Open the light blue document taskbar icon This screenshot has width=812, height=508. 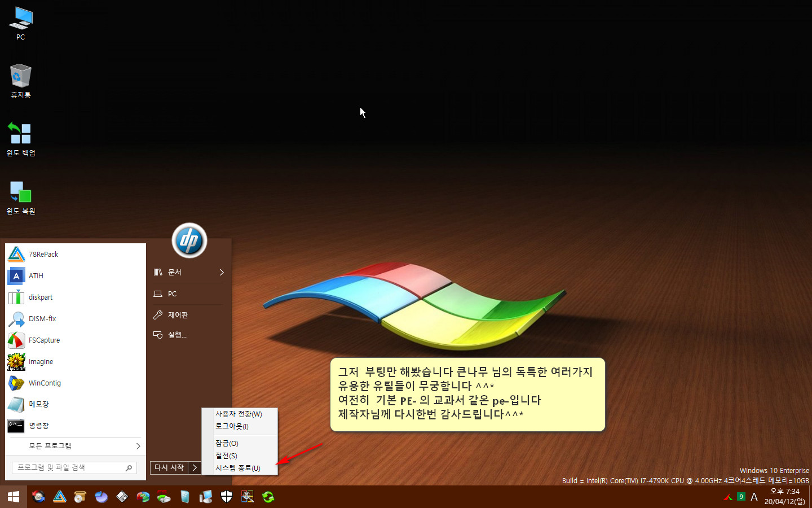point(185,497)
